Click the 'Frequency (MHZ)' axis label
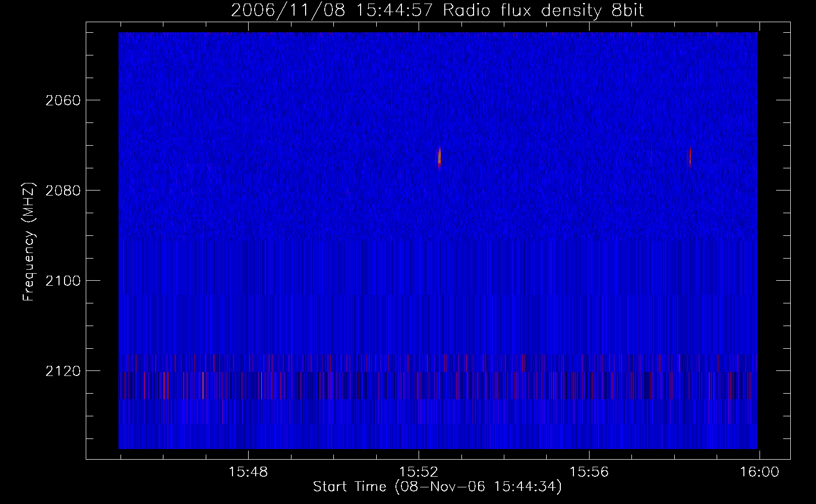The image size is (816, 504). click(29, 242)
